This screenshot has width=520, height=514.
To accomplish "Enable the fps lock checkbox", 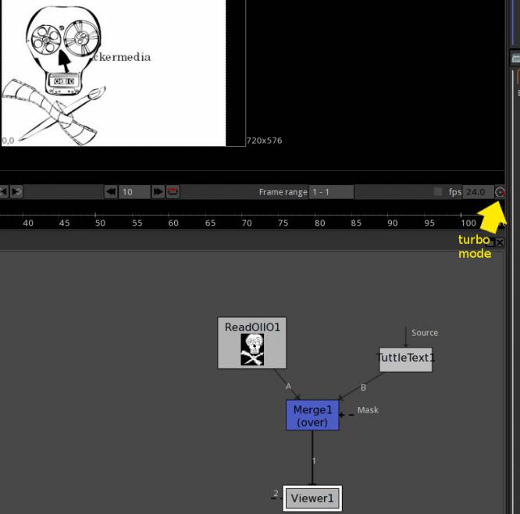I will coord(438,191).
